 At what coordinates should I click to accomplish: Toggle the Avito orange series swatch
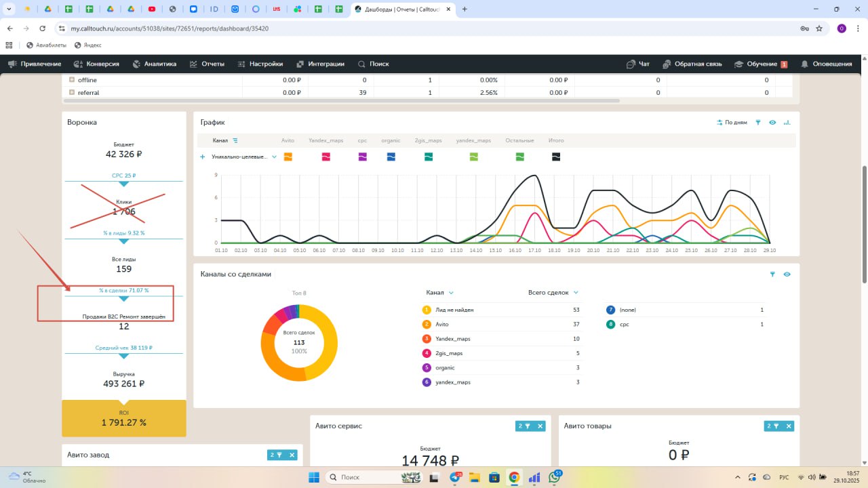(x=288, y=157)
